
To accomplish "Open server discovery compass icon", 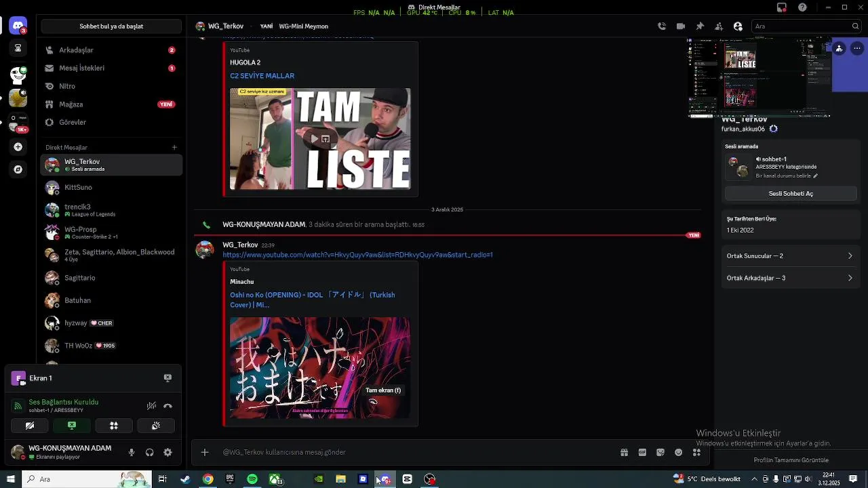I will 18,169.
